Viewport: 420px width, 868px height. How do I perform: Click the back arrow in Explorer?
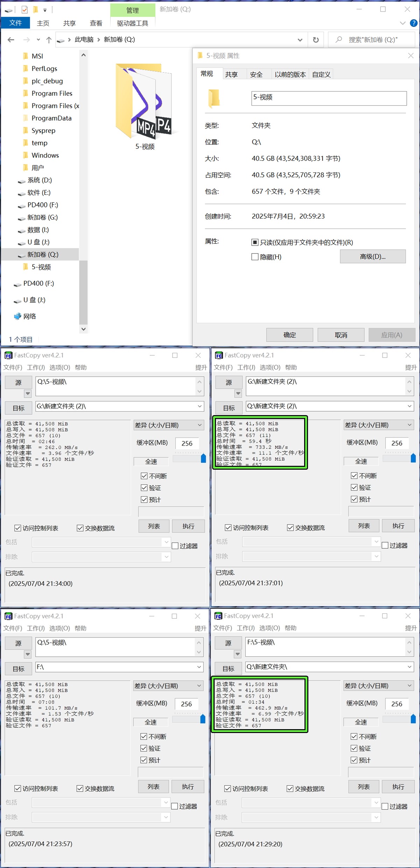click(x=11, y=40)
